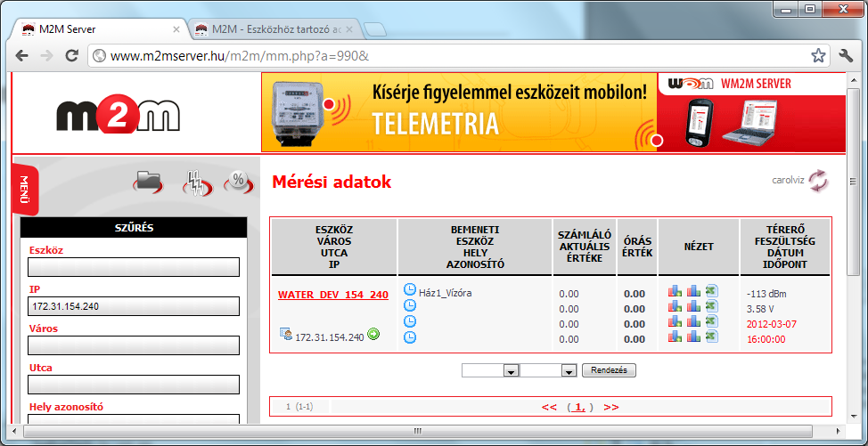
Task: Close the M2M Server tab
Action: pos(176,30)
